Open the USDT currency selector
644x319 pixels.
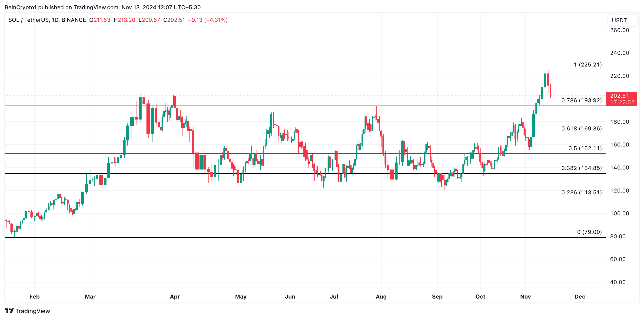[622, 20]
